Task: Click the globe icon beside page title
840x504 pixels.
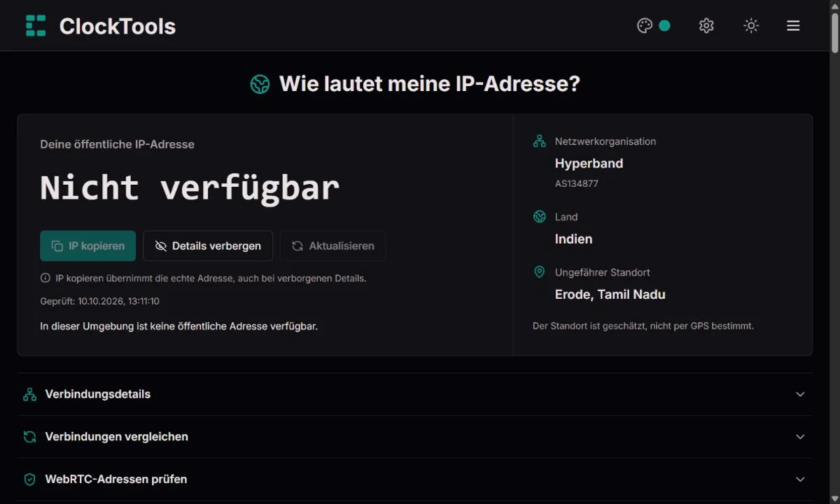Action: pyautogui.click(x=260, y=84)
